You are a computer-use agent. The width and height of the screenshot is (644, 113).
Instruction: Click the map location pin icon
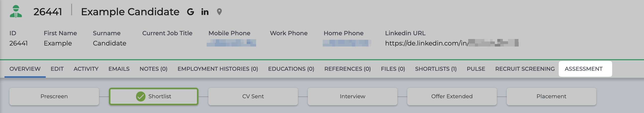coord(219,12)
